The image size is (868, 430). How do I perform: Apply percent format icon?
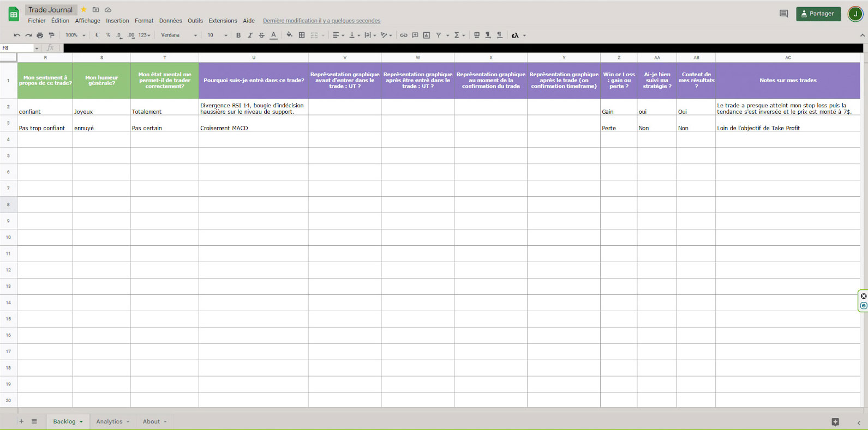point(108,35)
